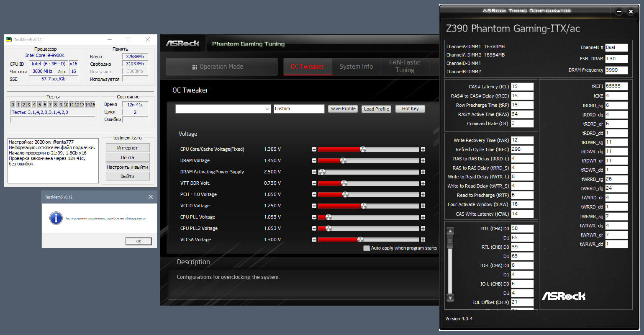Raise VCCSA Voltage using plus button
This screenshot has height=335, width=644.
(x=423, y=240)
